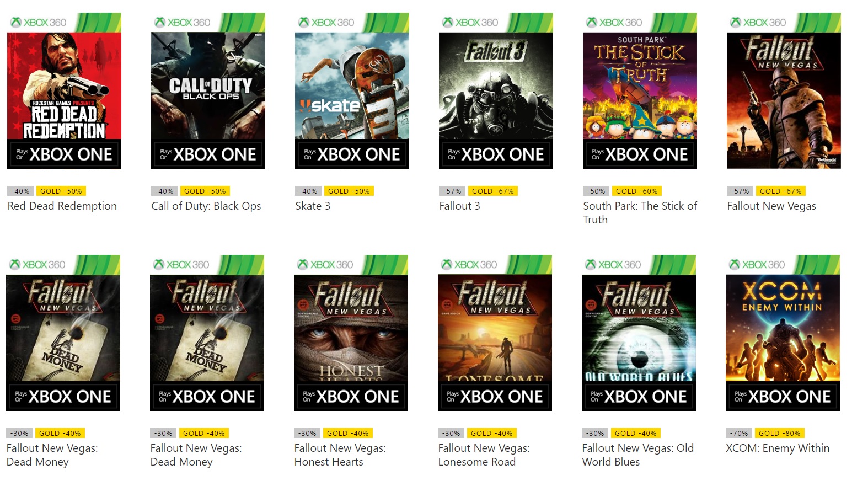Select the Old World Blues DLC cover
The height and width of the screenshot is (481, 868).
[x=639, y=333]
